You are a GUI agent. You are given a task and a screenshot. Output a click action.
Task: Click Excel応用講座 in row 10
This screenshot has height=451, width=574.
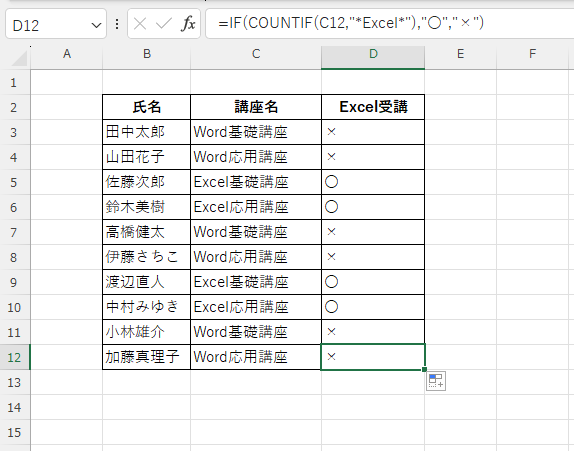click(x=256, y=307)
